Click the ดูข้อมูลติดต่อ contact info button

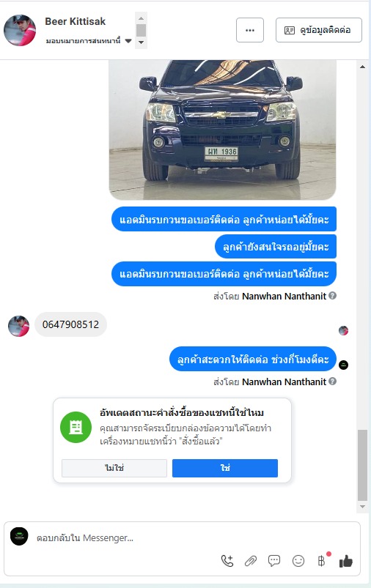point(319,30)
